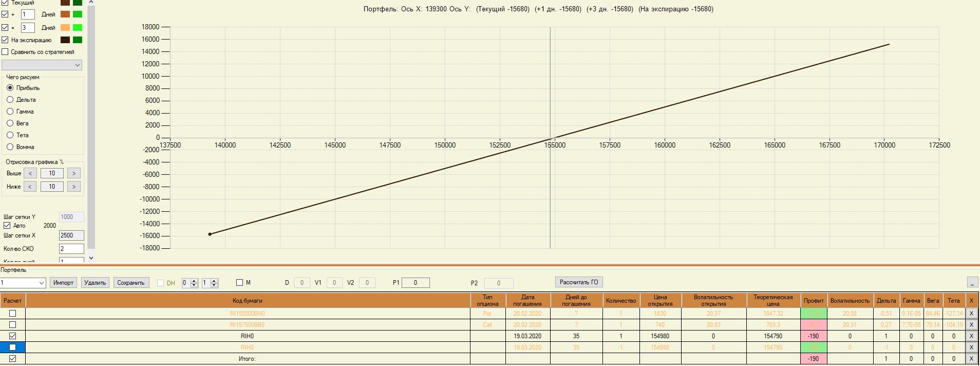
Task: Open the strategy comparison dropdown
Action: pos(42,65)
